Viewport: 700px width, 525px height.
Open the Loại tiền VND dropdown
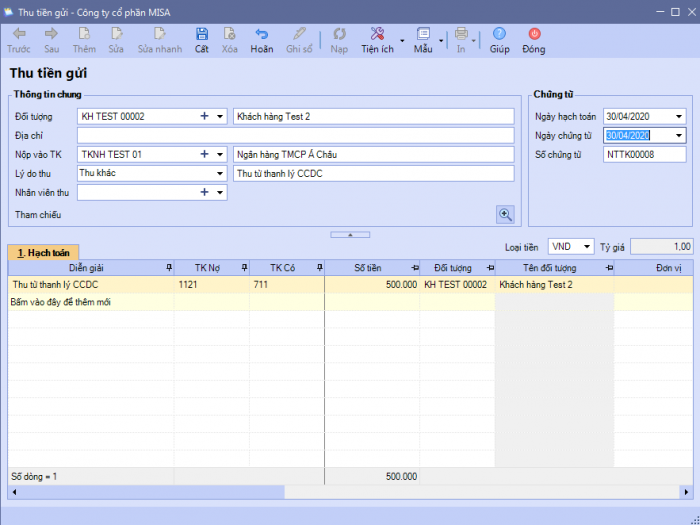click(586, 246)
